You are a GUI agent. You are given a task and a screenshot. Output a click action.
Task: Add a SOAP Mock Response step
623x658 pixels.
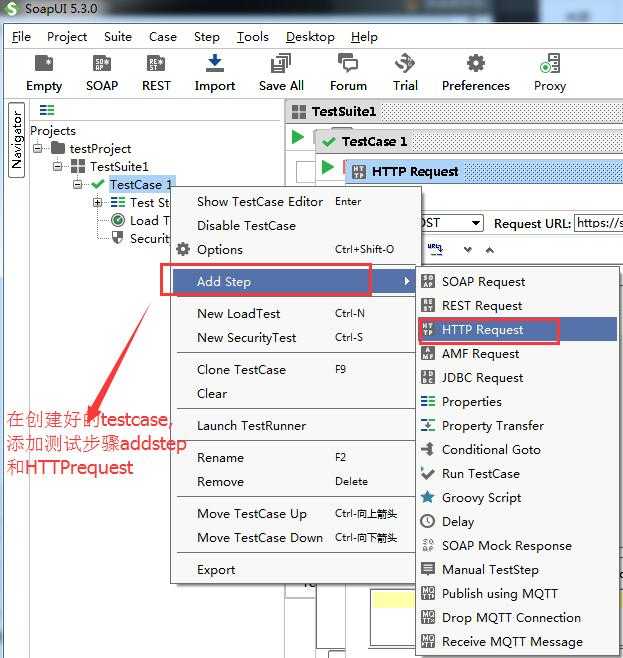coord(517,546)
